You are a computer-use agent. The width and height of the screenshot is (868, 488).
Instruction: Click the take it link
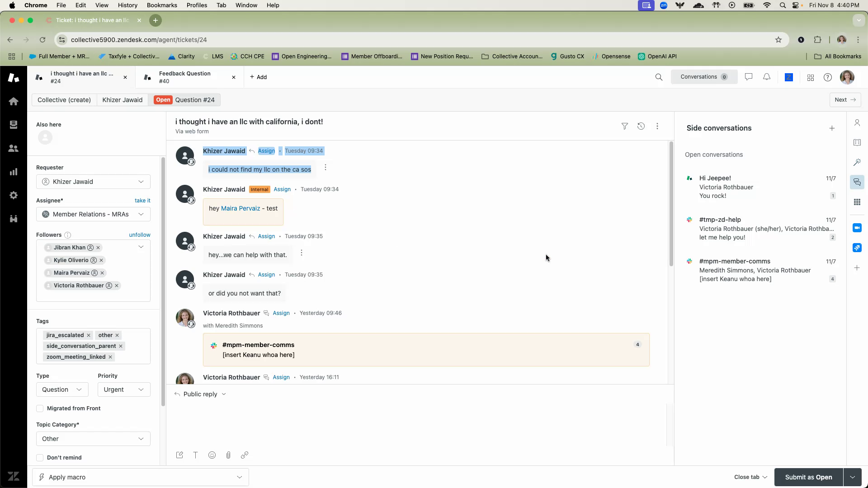[142, 201]
